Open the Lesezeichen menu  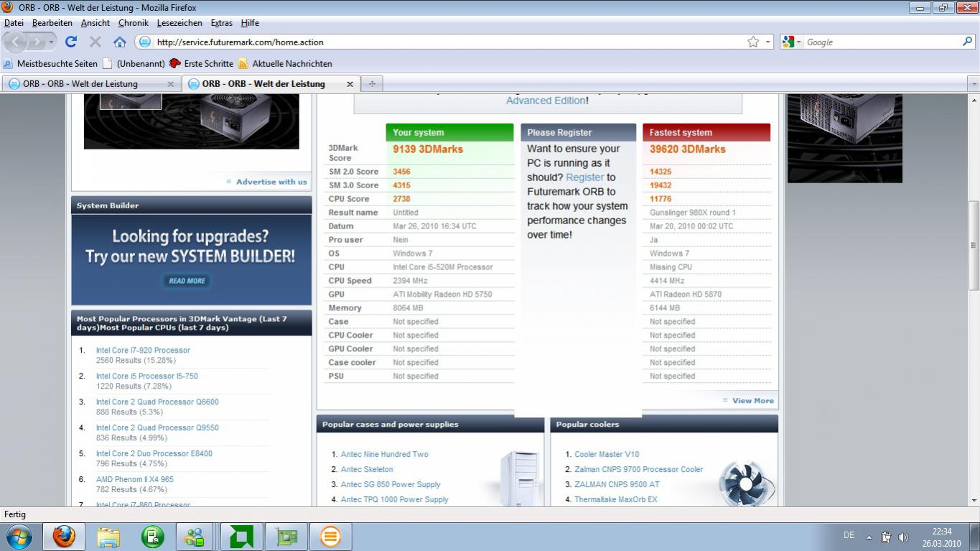179,23
